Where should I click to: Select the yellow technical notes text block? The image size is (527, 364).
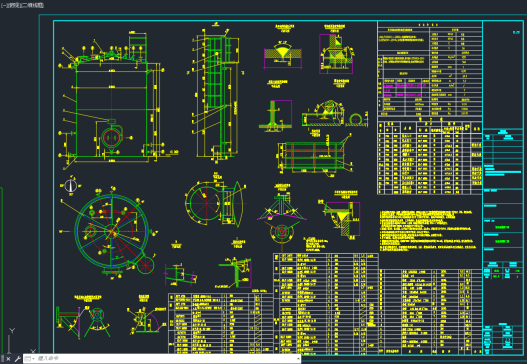point(428,231)
